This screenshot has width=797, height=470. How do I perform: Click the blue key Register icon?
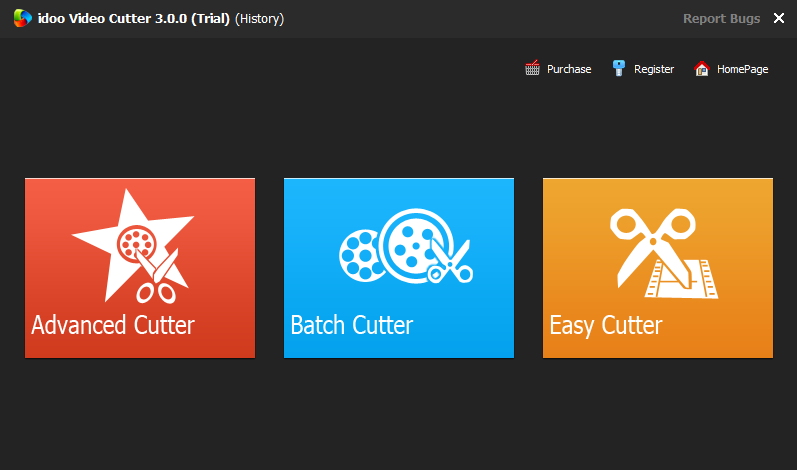[x=619, y=68]
